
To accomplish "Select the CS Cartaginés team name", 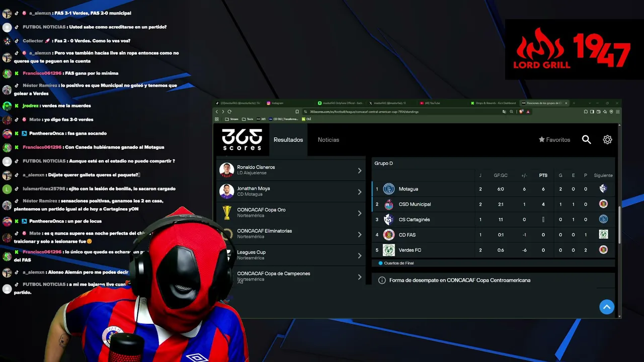I will (x=414, y=220).
